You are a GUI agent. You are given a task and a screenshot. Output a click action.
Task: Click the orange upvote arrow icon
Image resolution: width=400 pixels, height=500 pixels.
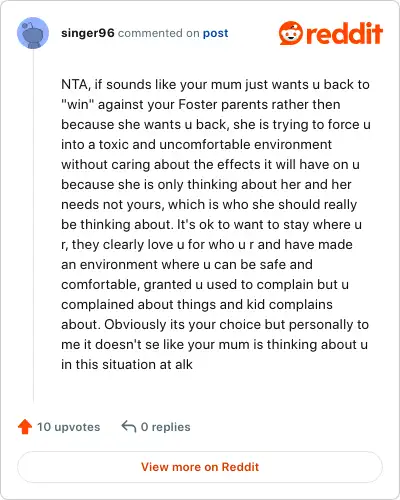[x=25, y=427]
